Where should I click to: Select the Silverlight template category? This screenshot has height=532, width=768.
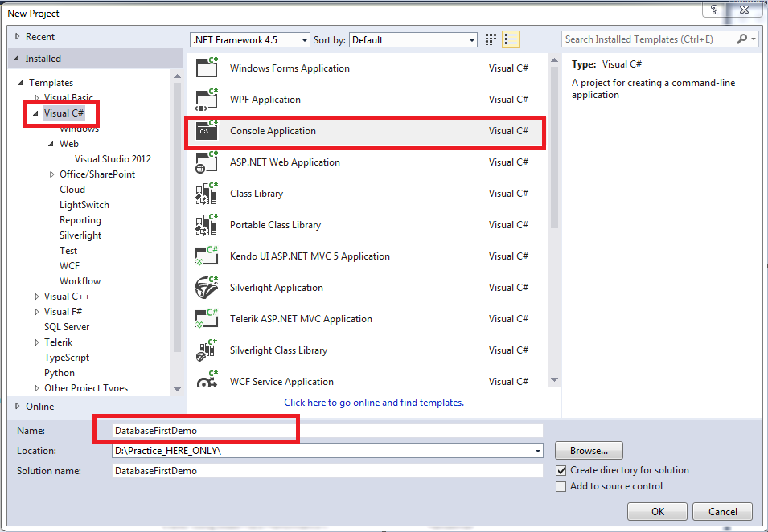coord(80,235)
